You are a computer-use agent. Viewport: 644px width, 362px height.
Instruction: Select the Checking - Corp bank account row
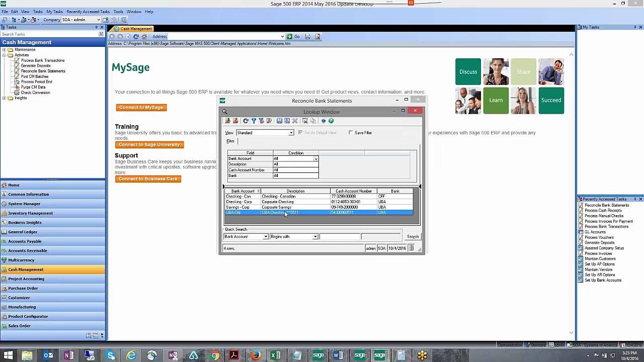coord(319,202)
